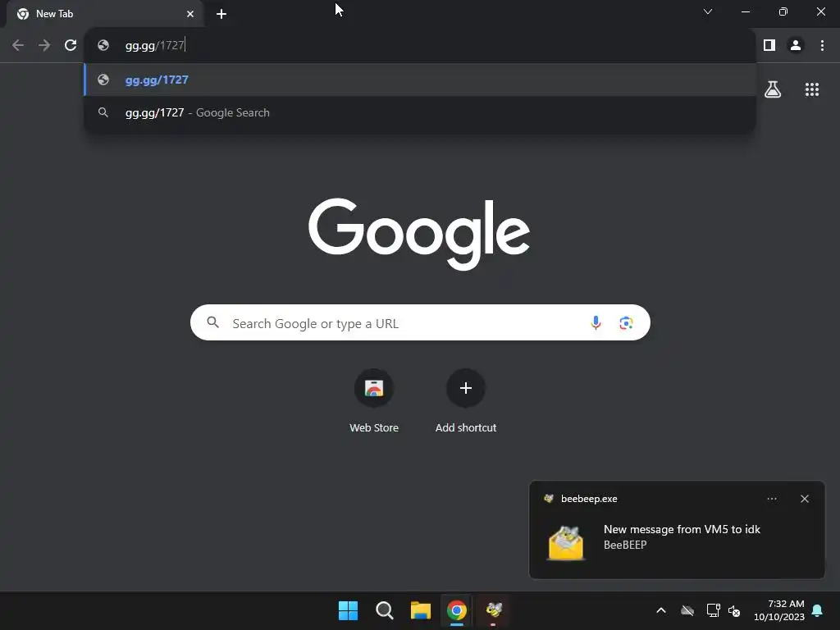Select the gg.gg/1727 URL suggestion
The image size is (840, 630).
pyautogui.click(x=419, y=80)
